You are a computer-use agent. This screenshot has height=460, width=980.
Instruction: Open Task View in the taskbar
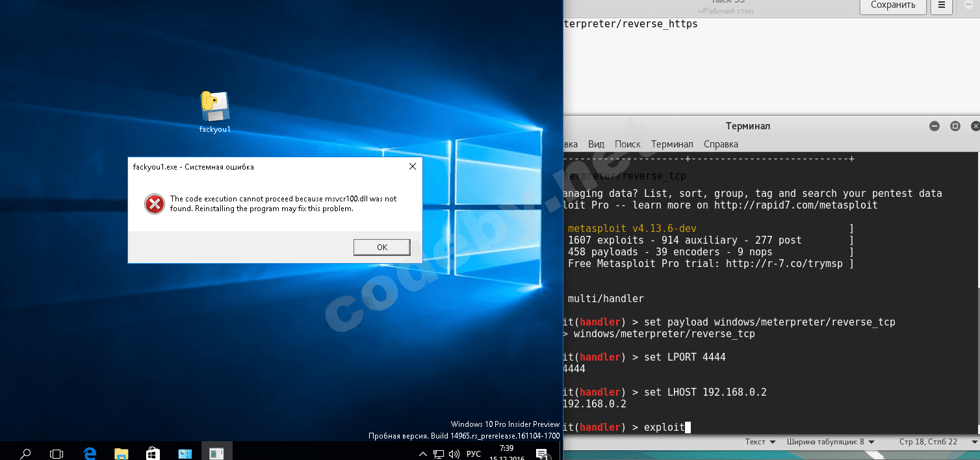tap(57, 453)
